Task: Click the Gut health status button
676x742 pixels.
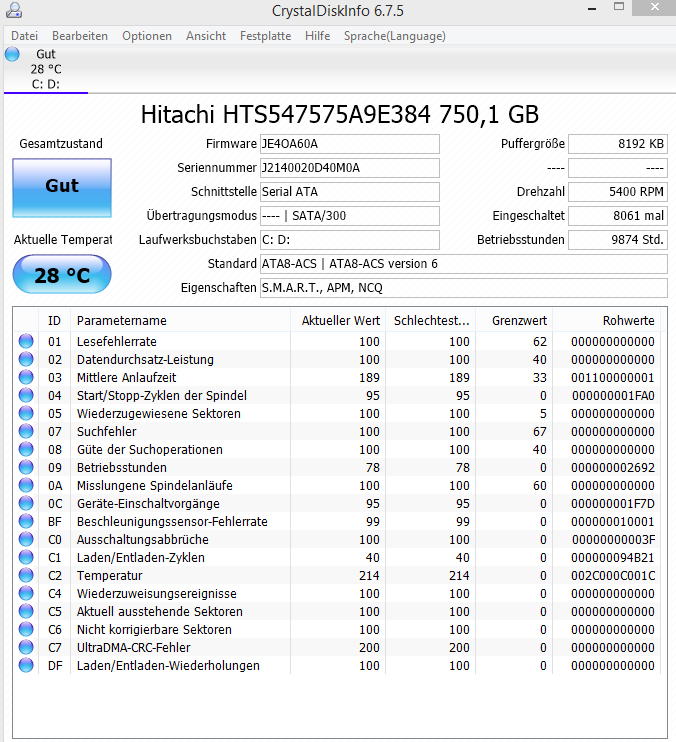Action: click(62, 188)
